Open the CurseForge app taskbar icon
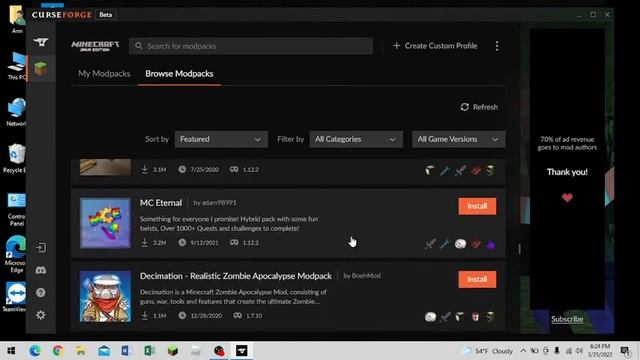The width and height of the screenshot is (640, 360). tap(242, 351)
